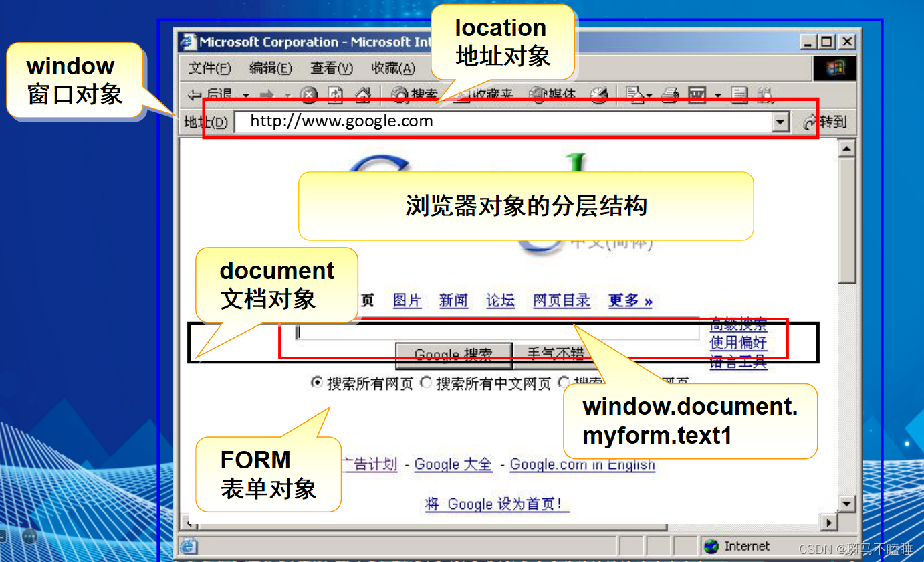Click the vertical scrollbar thumb

(x=847, y=220)
